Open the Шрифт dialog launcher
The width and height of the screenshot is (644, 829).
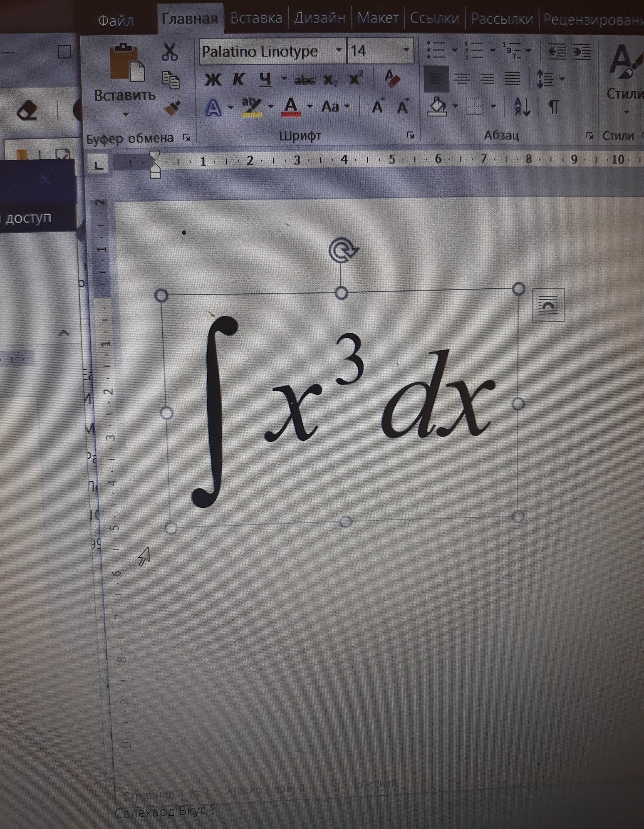(x=411, y=135)
